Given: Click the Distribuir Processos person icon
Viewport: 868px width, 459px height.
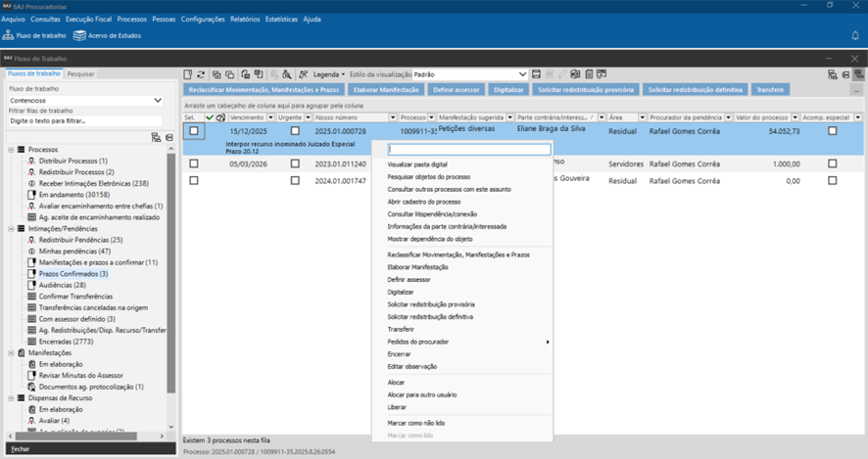Looking at the screenshot, I should [x=31, y=161].
